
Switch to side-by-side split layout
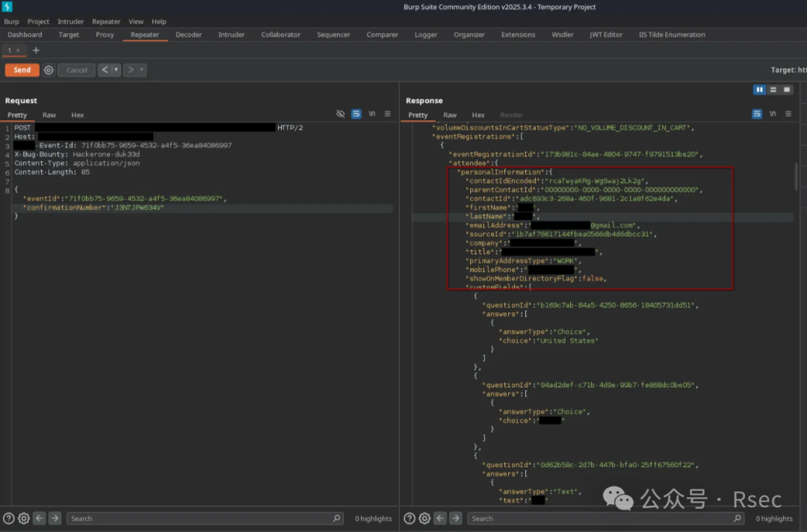[x=759, y=90]
